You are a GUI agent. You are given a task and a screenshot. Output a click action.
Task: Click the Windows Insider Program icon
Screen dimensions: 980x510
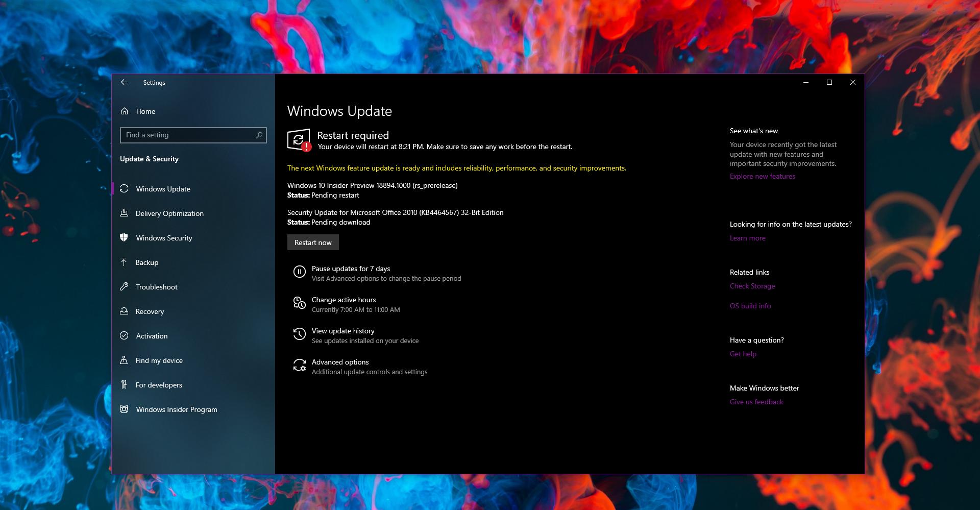pos(124,409)
